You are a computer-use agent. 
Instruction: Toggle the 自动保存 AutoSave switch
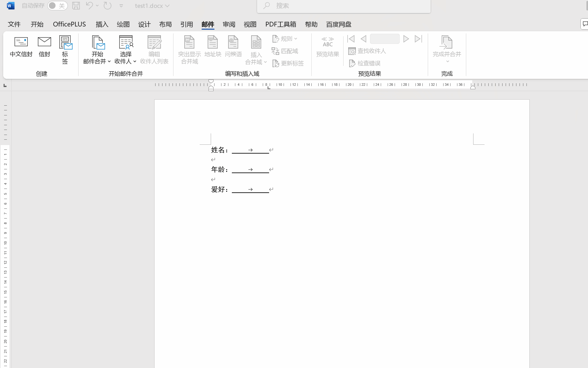(57, 6)
